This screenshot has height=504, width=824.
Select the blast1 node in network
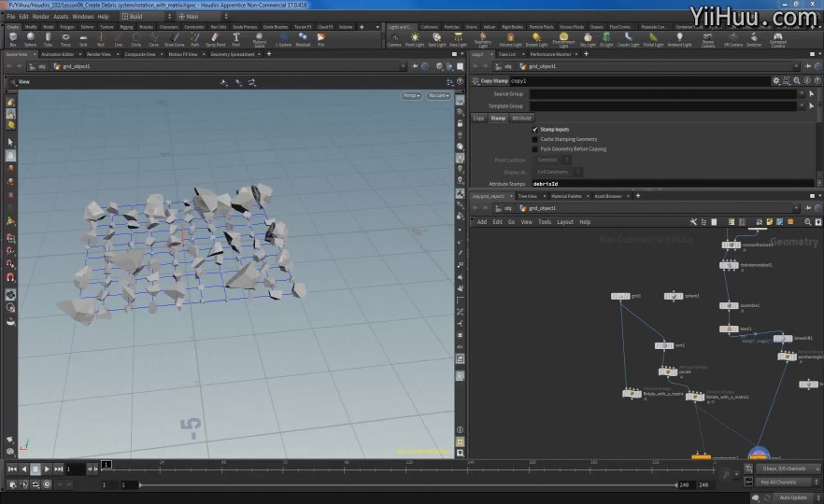point(729,329)
